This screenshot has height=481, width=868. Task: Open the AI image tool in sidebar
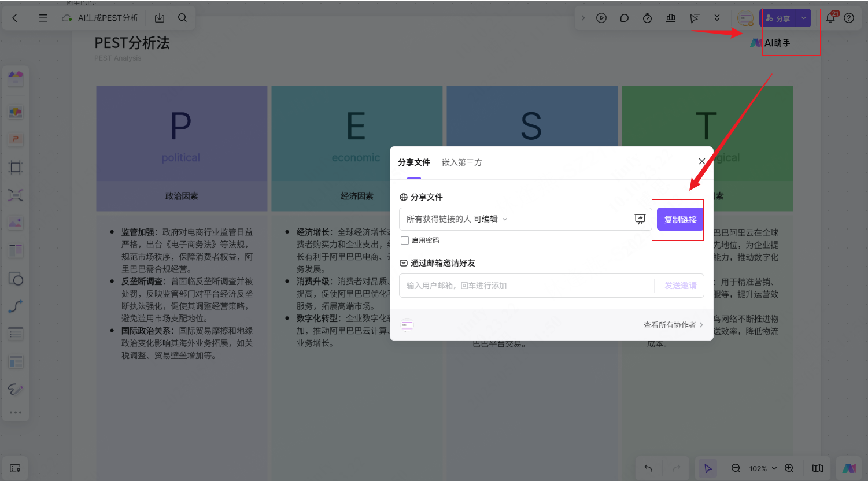click(16, 223)
